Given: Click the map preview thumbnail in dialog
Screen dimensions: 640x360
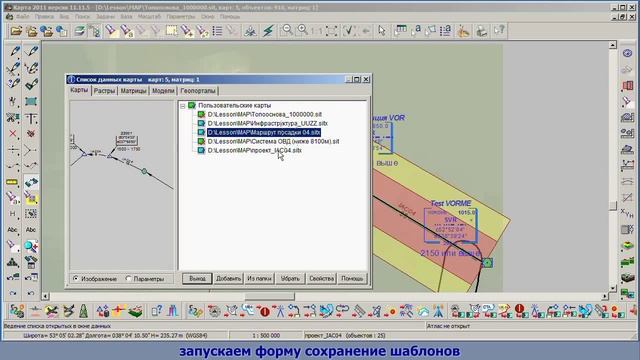Looking at the screenshot, I should pos(122,185).
